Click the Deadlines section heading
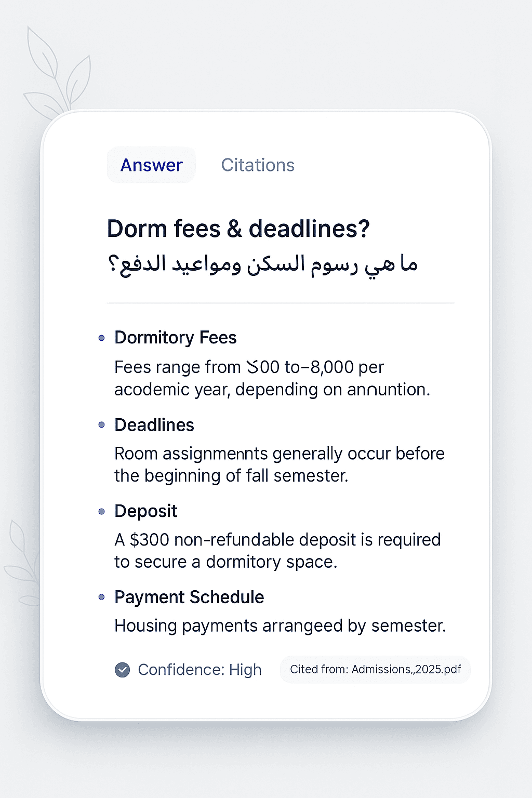 tap(154, 425)
